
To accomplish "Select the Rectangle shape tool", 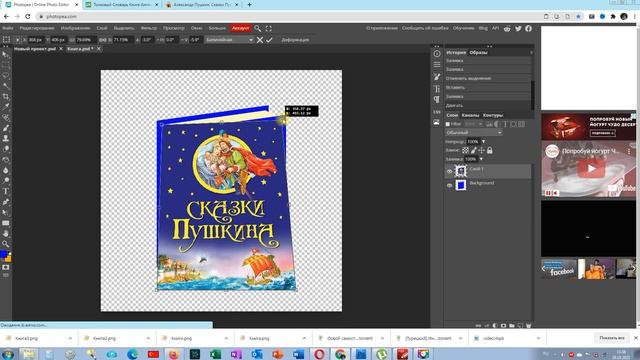I will (x=5, y=223).
